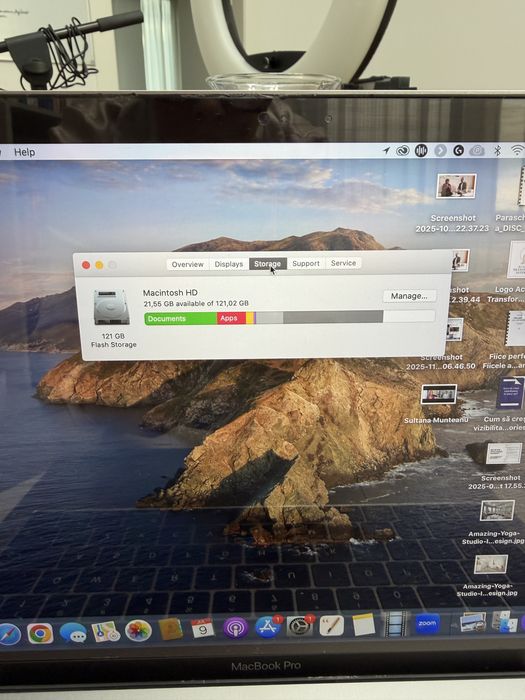The image size is (525, 700).
Task: Click the 'Macintosh HD' label
Action: coord(170,293)
